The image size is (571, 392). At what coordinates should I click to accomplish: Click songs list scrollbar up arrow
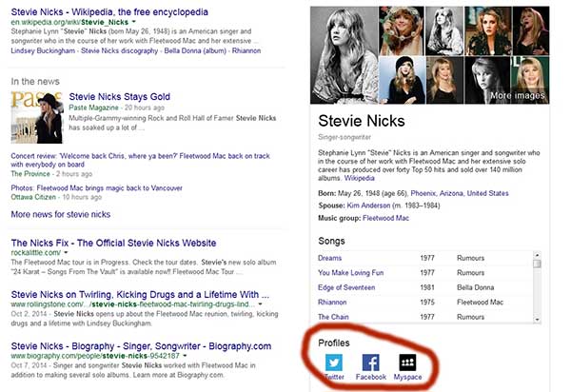[537, 254]
